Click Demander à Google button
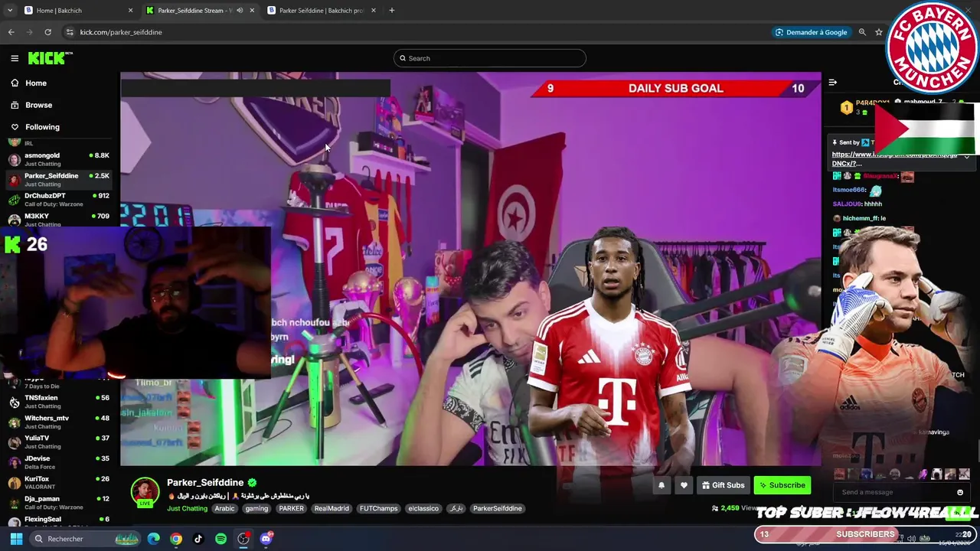The width and height of the screenshot is (980, 551). pyautogui.click(x=811, y=32)
